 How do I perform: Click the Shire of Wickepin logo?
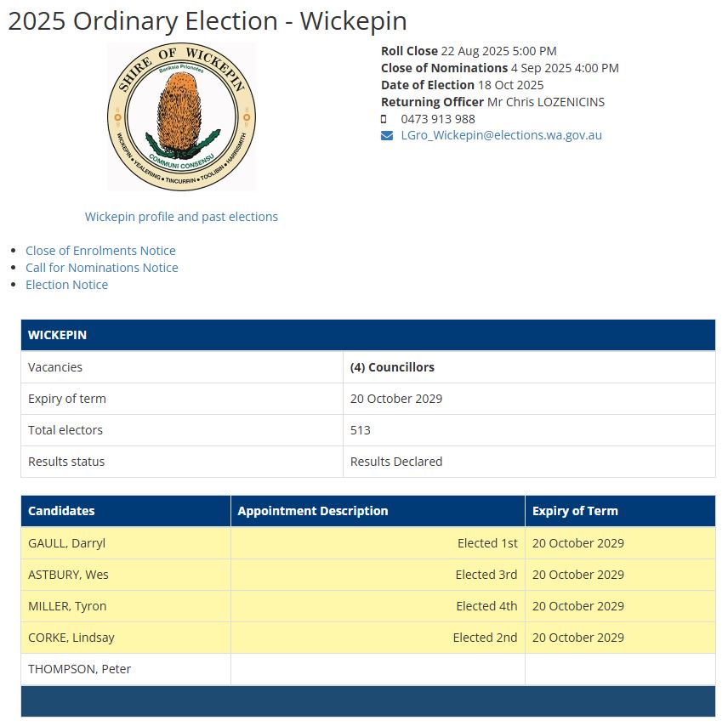point(181,116)
